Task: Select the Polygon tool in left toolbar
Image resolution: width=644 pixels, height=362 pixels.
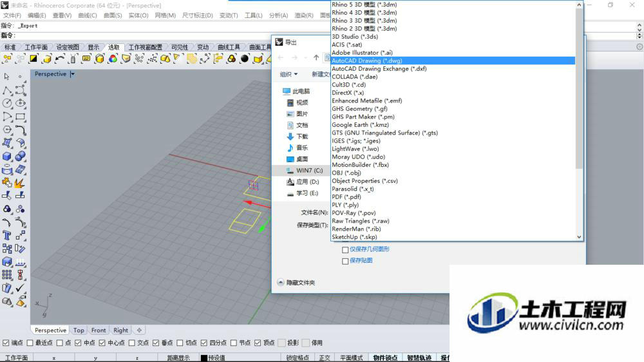Action: pos(7,130)
